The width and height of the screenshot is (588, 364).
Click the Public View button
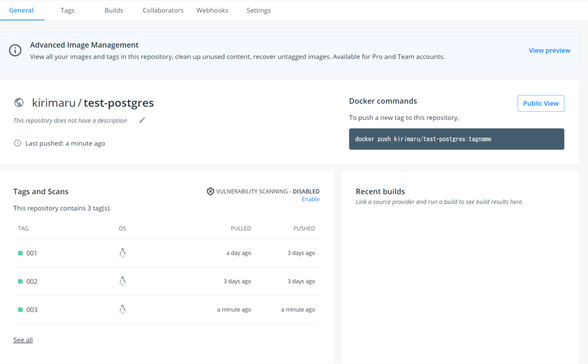[541, 103]
